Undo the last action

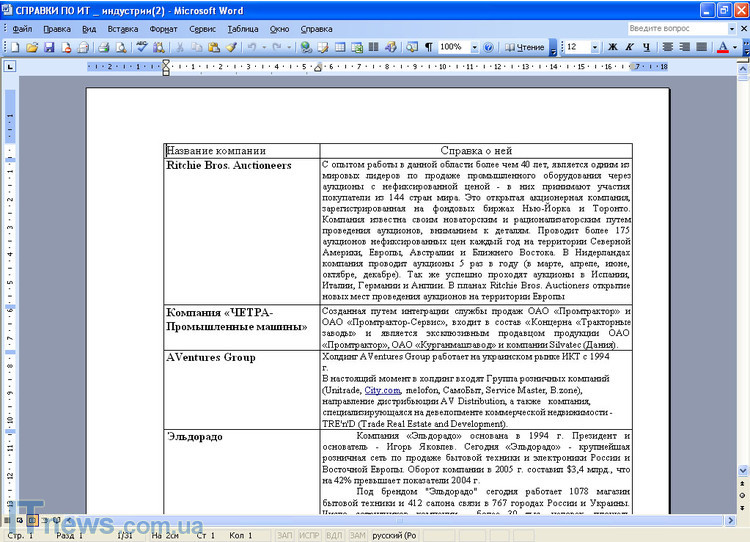pyautogui.click(x=252, y=47)
